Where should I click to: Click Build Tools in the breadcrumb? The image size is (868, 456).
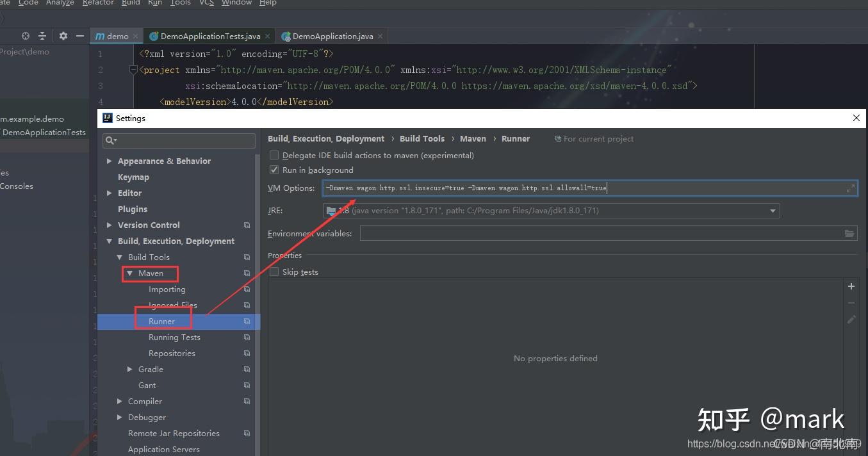[x=422, y=138]
